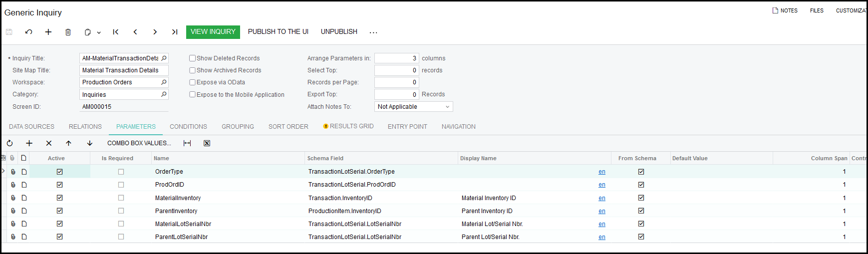Click the View Inquiry button
This screenshot has width=868, height=254.
pos(213,32)
